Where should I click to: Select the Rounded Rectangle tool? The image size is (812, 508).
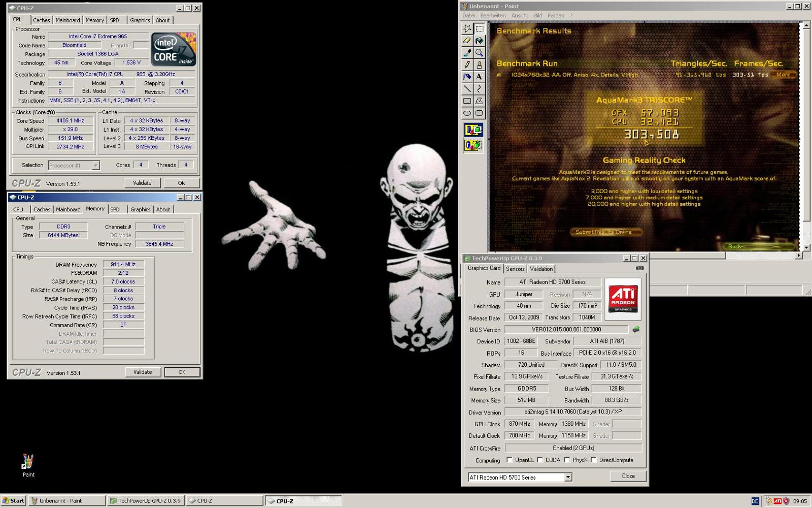pos(479,113)
